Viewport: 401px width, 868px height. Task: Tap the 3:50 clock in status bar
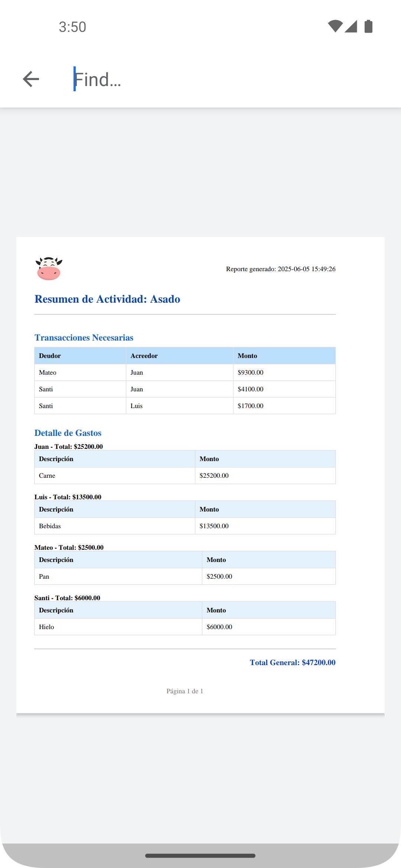click(72, 27)
